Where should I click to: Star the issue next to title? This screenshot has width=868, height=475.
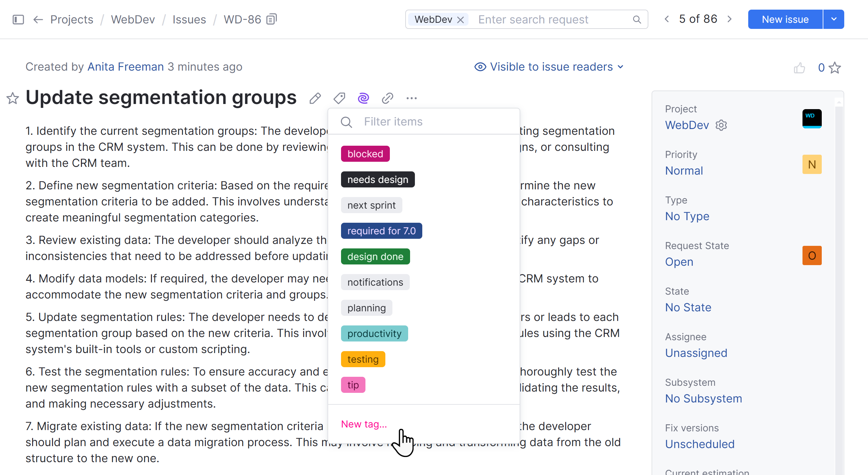click(13, 98)
